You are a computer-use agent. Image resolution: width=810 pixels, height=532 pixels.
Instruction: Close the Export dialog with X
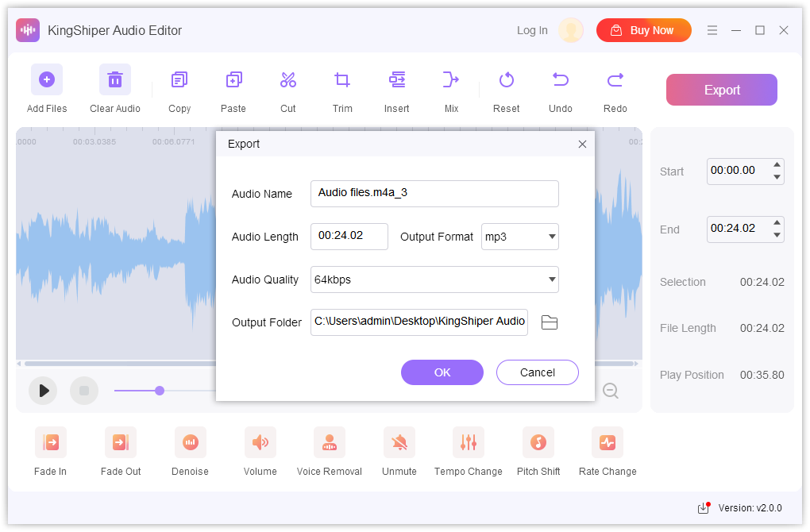pyautogui.click(x=582, y=144)
